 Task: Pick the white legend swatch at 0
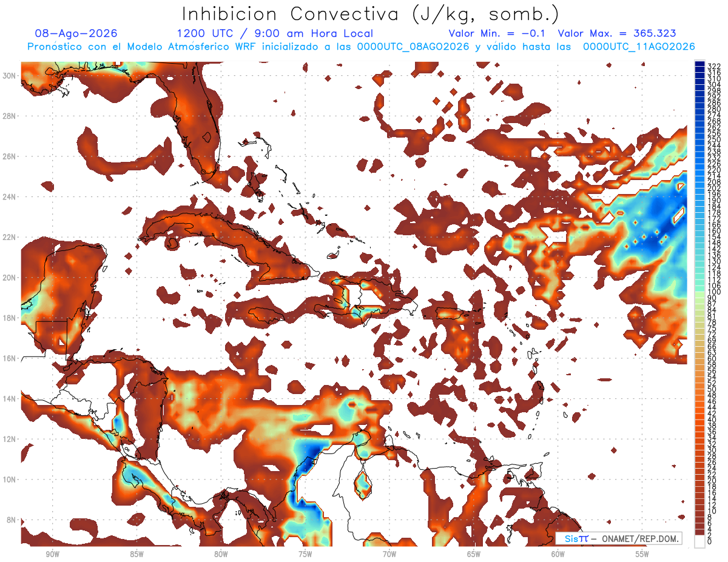point(699,541)
